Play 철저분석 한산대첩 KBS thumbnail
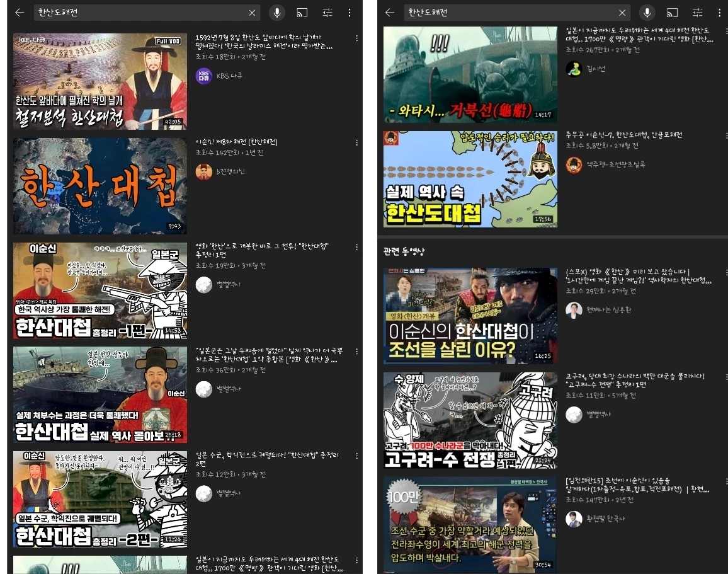Image resolution: width=728 pixels, height=574 pixels. click(x=100, y=81)
